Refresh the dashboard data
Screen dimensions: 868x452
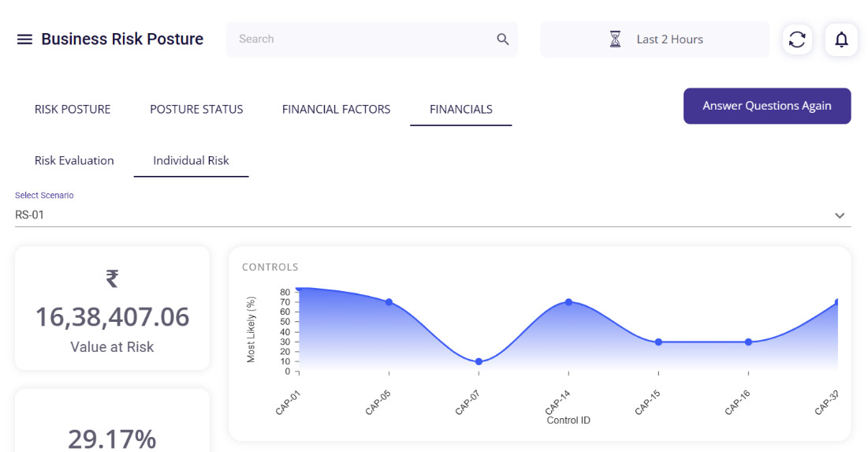(797, 39)
